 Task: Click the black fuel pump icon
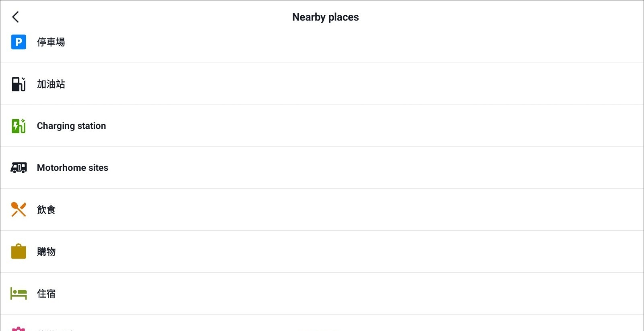[19, 84]
